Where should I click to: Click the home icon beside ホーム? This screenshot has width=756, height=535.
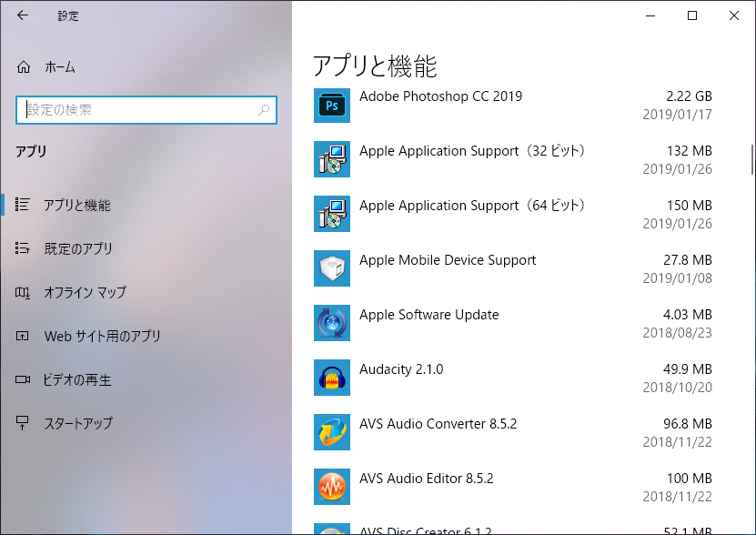[x=23, y=67]
